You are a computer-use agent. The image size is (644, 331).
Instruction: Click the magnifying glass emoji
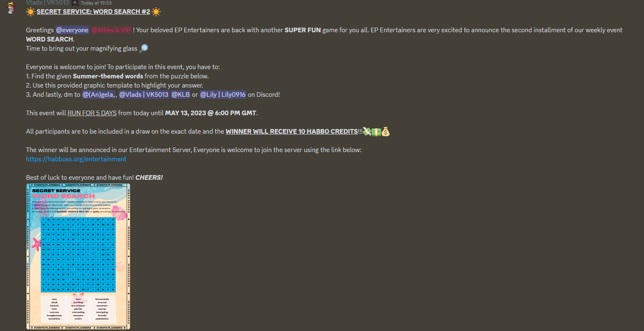click(143, 49)
